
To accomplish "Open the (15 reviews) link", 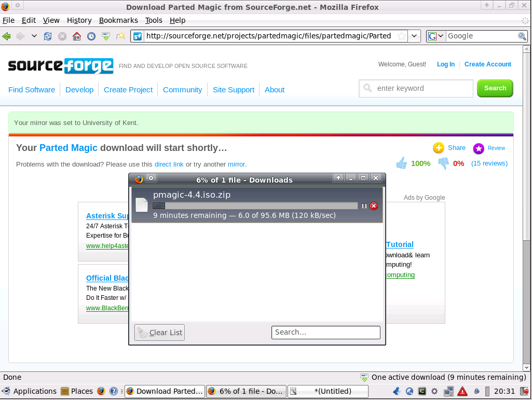I will click(489, 163).
